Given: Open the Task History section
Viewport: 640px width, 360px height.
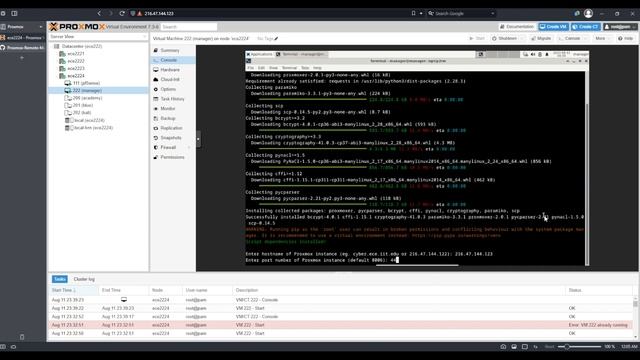Looking at the screenshot, I should tap(171, 99).
